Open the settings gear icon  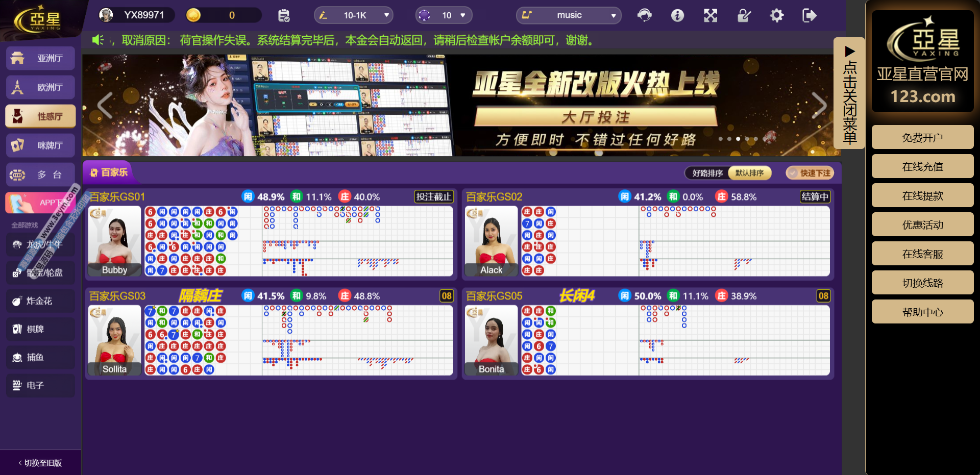pos(776,15)
